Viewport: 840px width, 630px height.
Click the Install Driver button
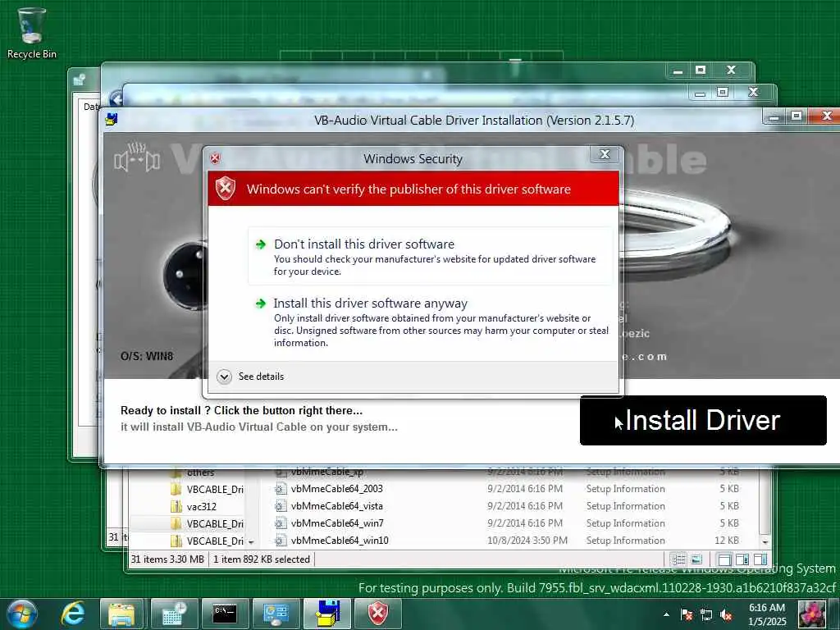(703, 421)
